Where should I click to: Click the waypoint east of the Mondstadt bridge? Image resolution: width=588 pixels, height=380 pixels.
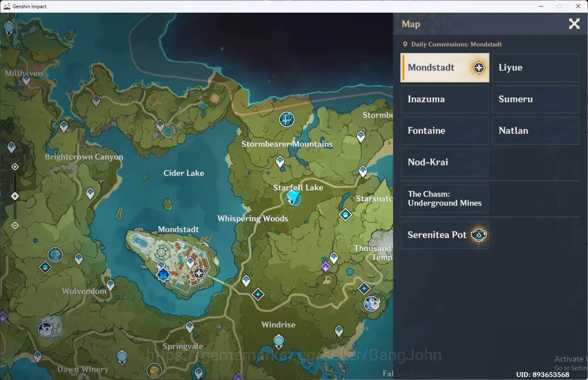click(246, 281)
